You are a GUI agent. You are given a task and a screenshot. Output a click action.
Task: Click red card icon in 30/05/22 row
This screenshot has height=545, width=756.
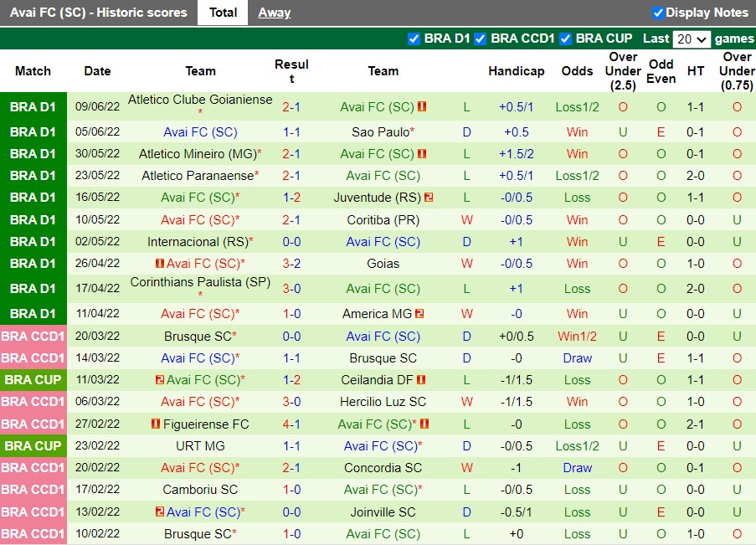422,154
